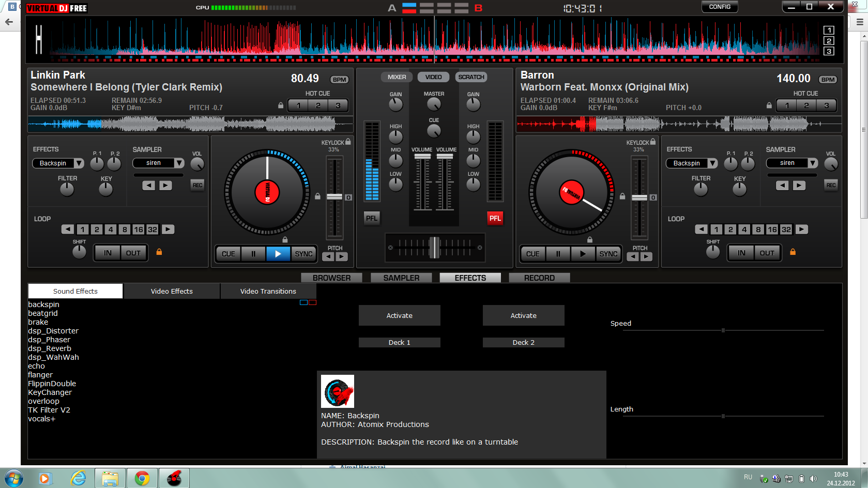Hit CUE on the right deck
The image size is (868, 488).
tap(532, 254)
